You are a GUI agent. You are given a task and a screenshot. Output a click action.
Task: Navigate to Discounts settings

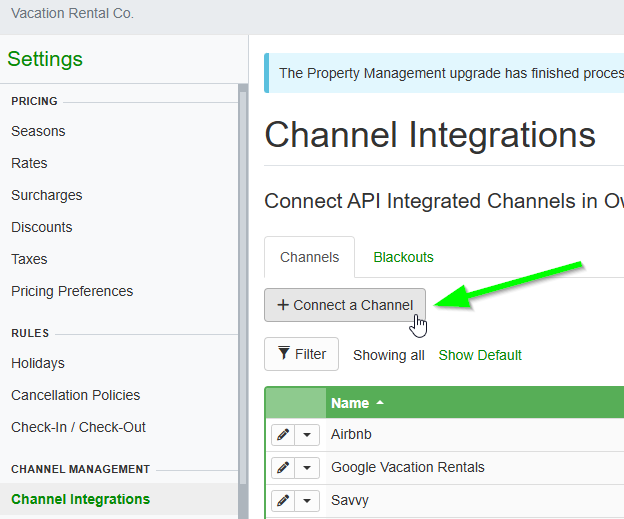42,227
